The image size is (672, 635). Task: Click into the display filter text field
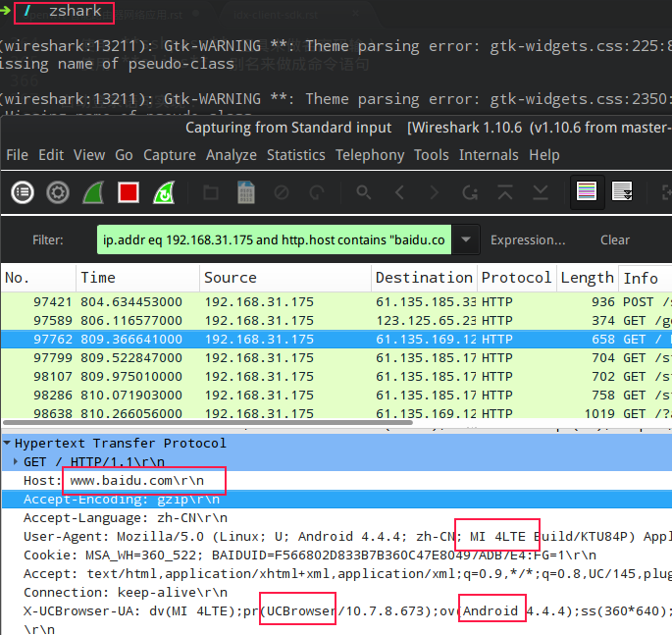[x=273, y=239]
